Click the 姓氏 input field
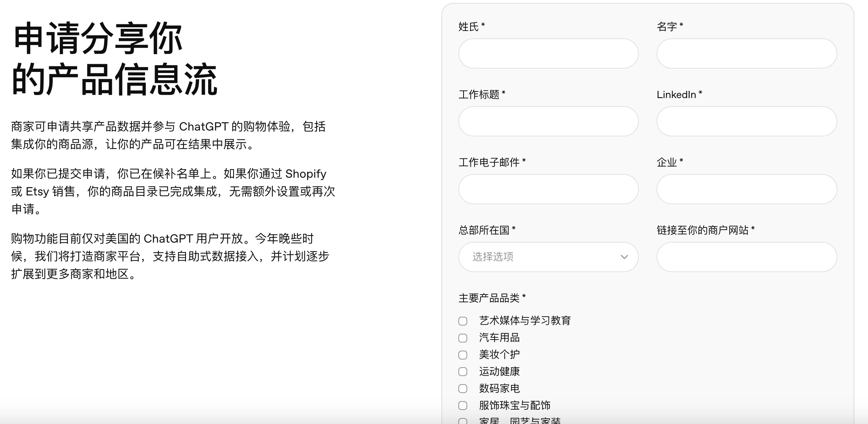Screen dimensions: 868x424 point(548,53)
